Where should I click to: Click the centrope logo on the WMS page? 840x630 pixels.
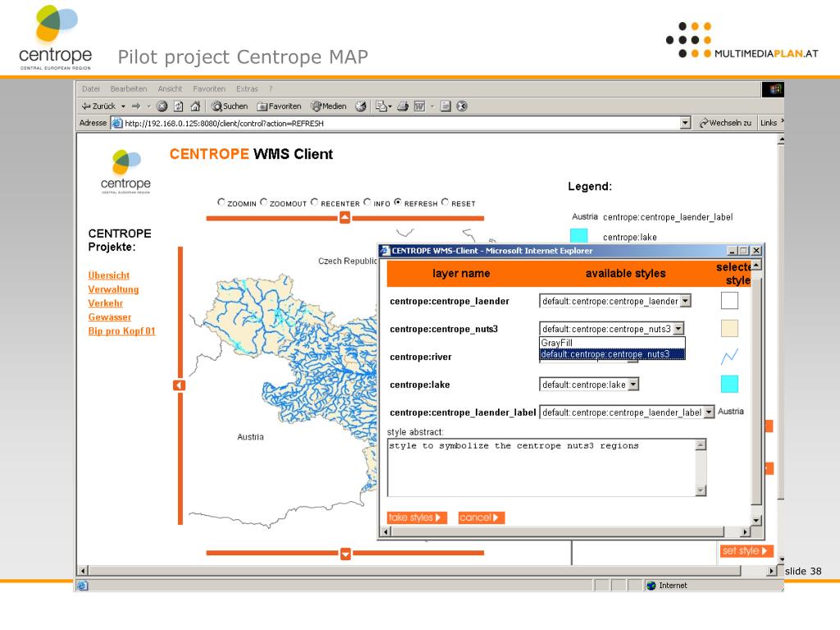pyautogui.click(x=126, y=171)
